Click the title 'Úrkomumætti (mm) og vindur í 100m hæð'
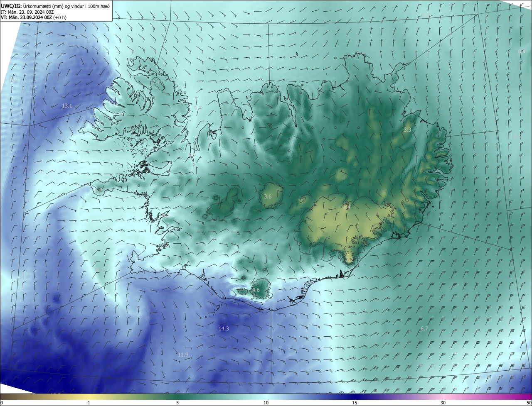This screenshot has height=406, width=532. pos(66,6)
